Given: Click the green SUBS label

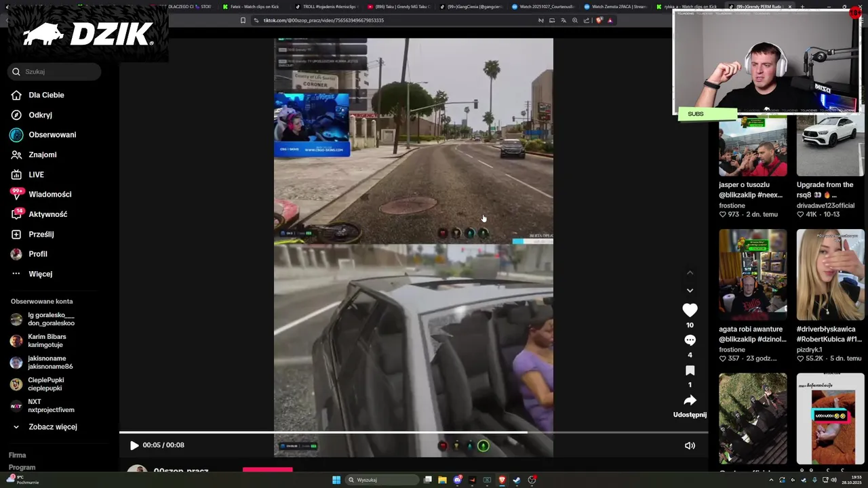Looking at the screenshot, I should coord(707,114).
